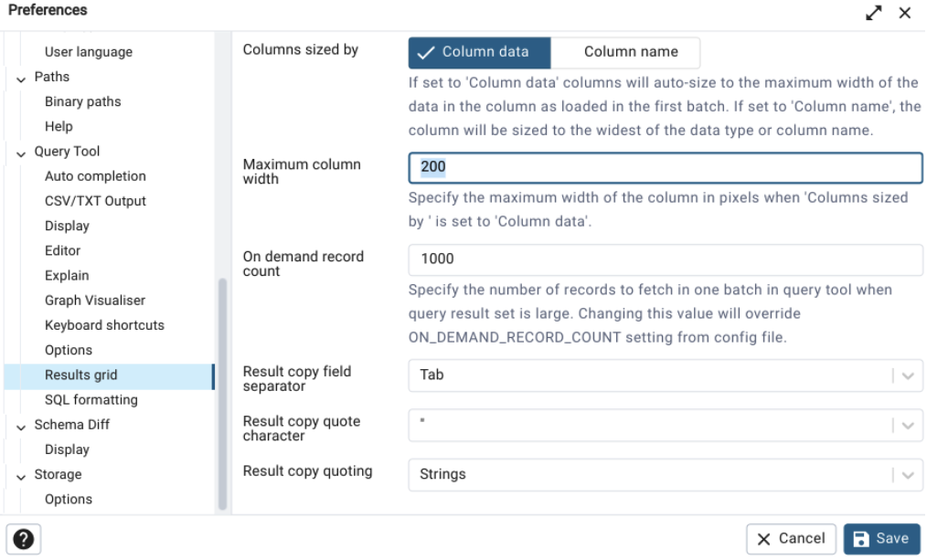
Task: Collapse the Schema Diff tree node
Action: tap(21, 428)
